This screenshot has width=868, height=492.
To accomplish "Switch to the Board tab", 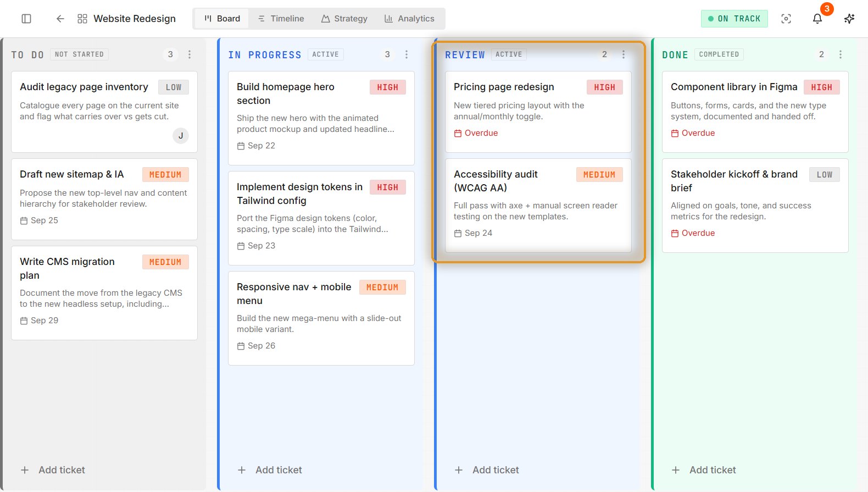I will click(222, 19).
